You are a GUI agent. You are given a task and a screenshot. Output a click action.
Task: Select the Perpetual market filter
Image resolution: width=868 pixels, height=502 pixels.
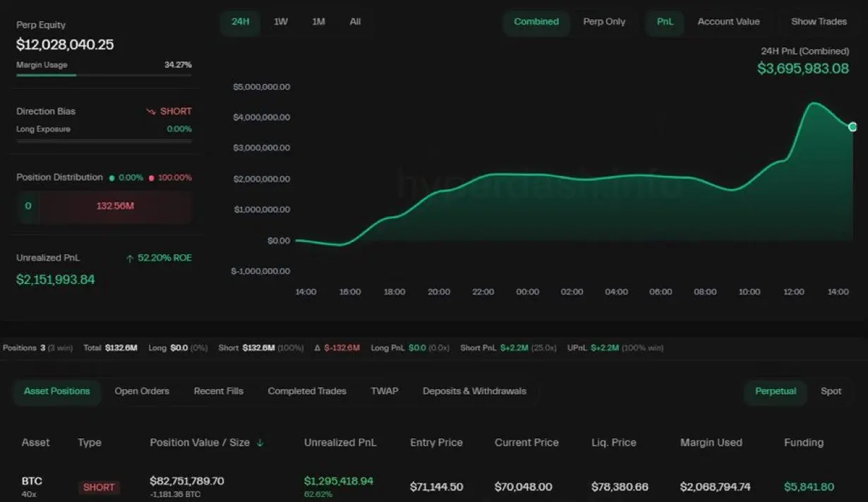(x=776, y=391)
